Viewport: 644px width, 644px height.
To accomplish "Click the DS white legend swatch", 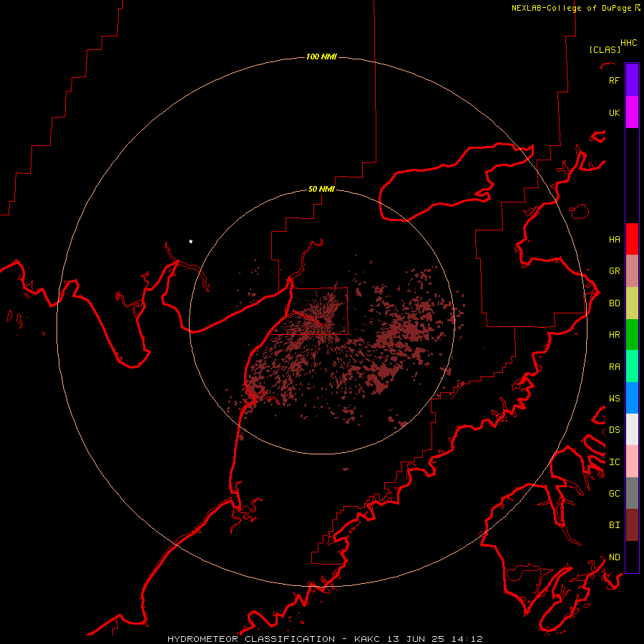I will 632,429.
